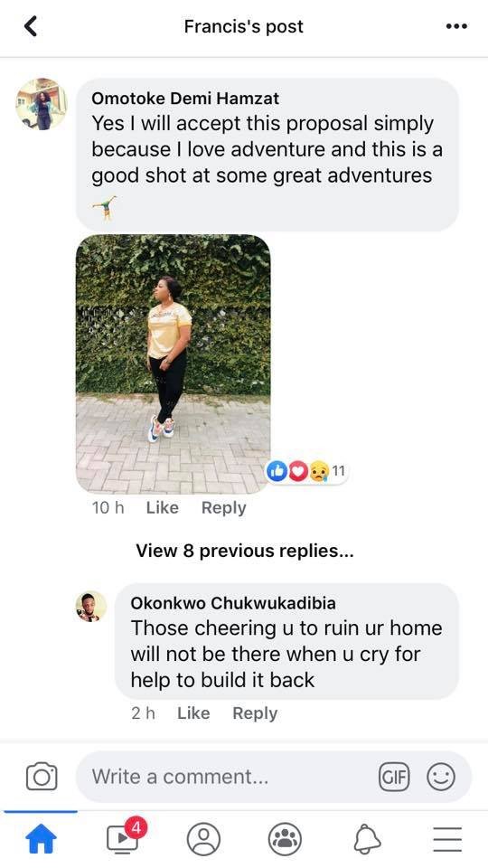Open the hamburger menu in bottom bar
Image resolution: width=488 pixels, height=868 pixels.
pyautogui.click(x=447, y=840)
